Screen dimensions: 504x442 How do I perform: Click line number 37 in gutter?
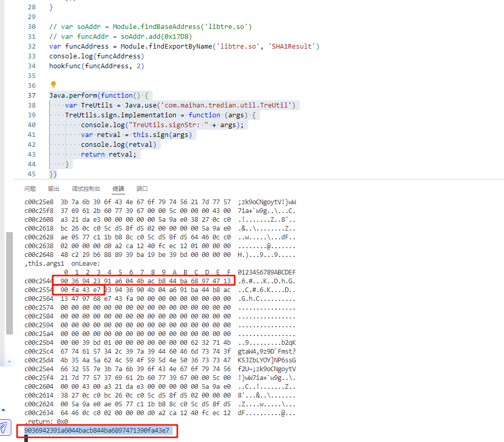pyautogui.click(x=32, y=95)
